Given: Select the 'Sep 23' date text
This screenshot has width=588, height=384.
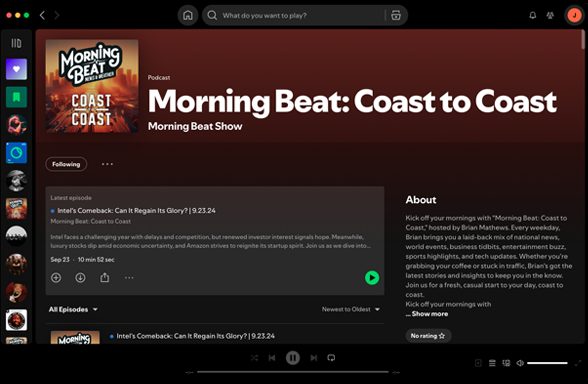Looking at the screenshot, I should tap(60, 260).
